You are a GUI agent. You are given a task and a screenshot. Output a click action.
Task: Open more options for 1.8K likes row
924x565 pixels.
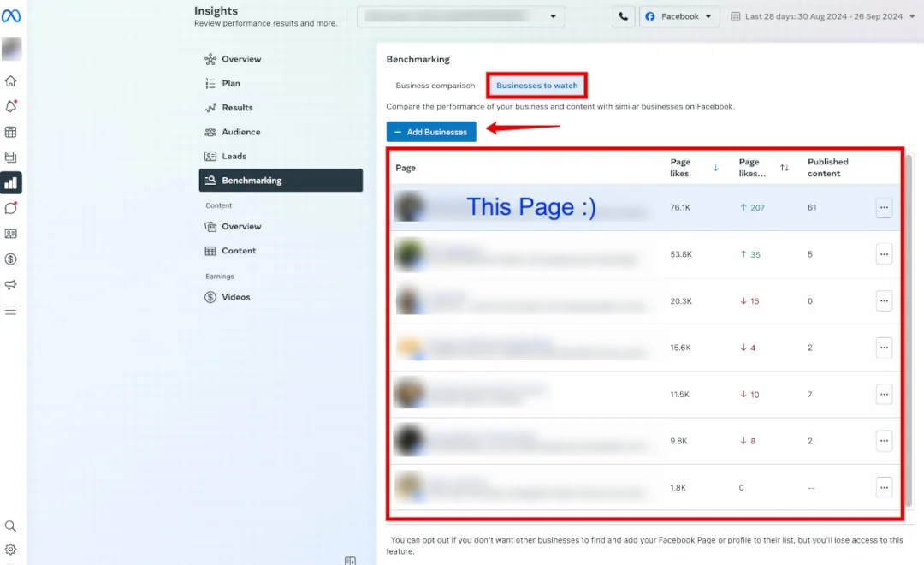[x=884, y=487]
